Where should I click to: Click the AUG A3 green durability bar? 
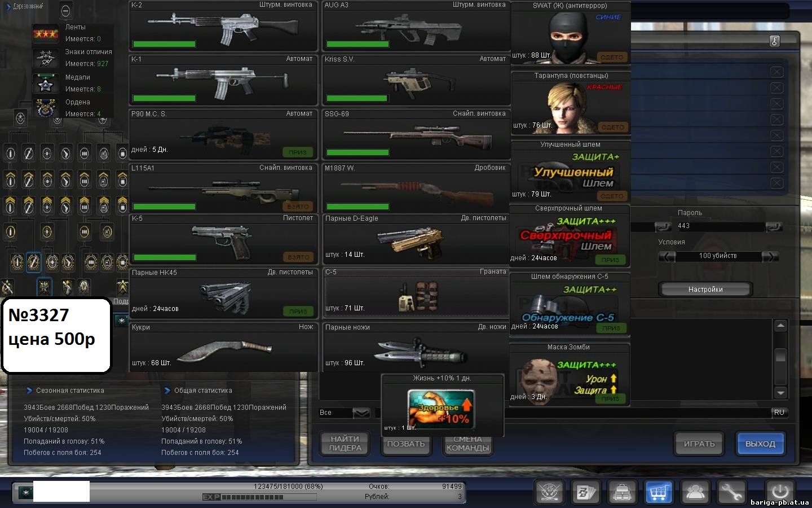point(358,44)
